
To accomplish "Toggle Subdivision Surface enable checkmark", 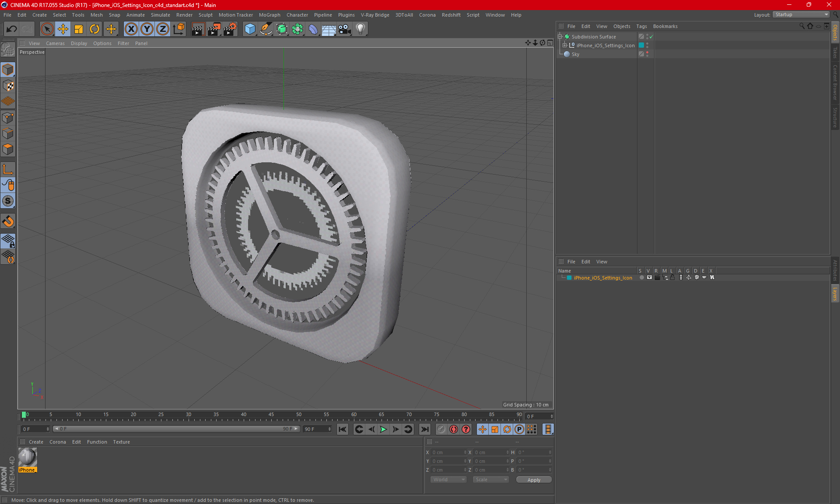I will [x=651, y=37].
